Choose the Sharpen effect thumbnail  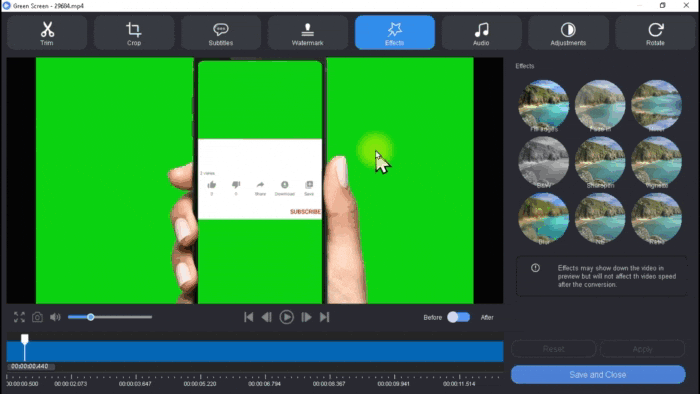[x=600, y=162]
